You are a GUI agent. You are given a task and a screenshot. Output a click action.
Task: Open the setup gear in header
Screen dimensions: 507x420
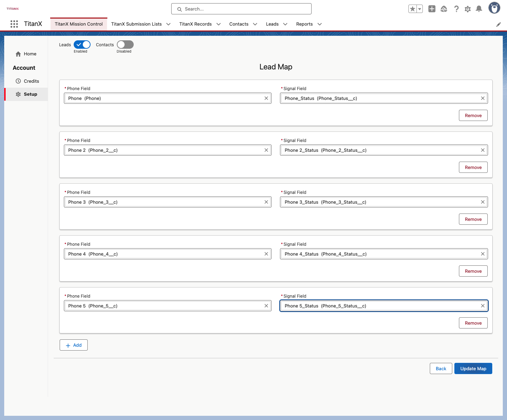pos(468,9)
